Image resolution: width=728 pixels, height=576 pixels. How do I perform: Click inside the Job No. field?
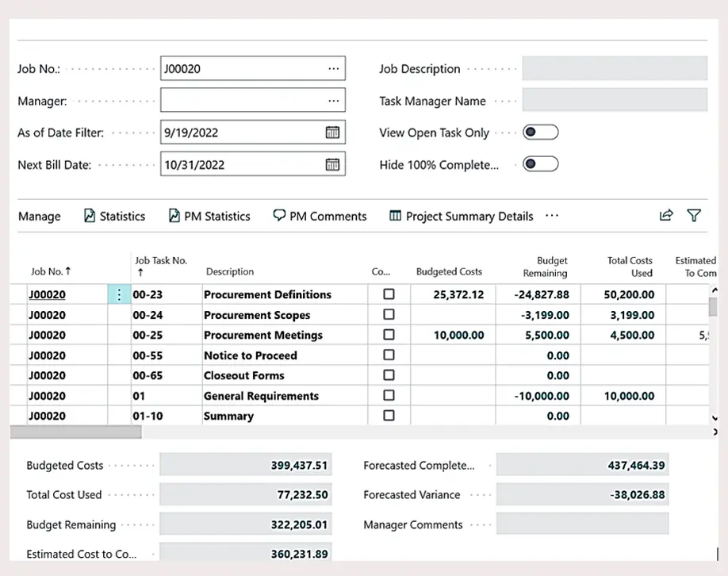pos(252,68)
